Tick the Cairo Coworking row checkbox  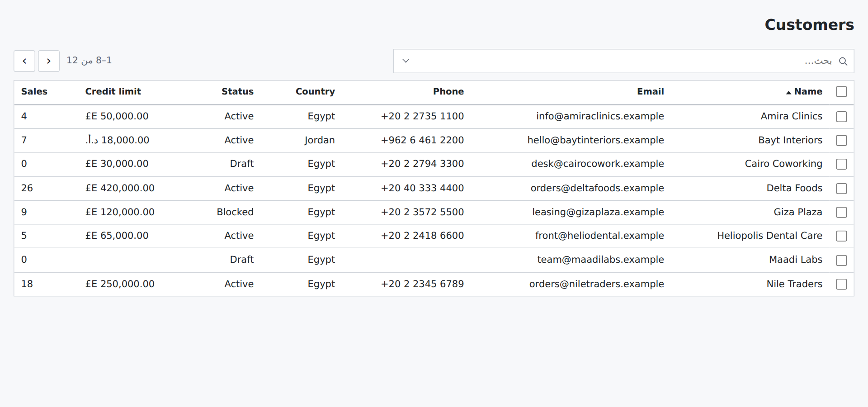click(x=842, y=164)
